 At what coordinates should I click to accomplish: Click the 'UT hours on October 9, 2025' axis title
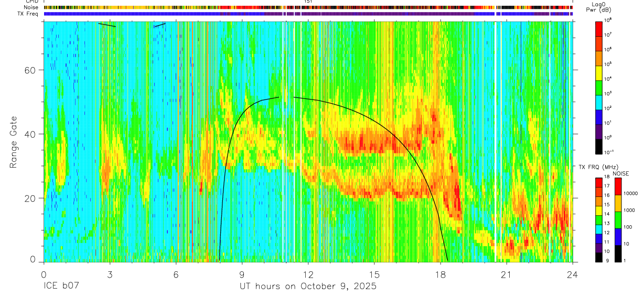(x=308, y=287)
